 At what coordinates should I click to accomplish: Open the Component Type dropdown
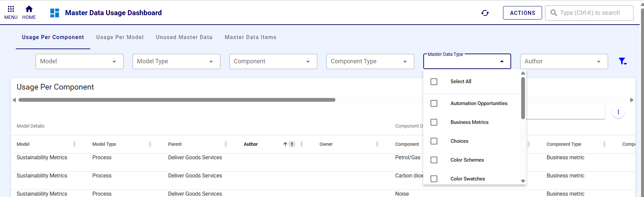click(370, 61)
